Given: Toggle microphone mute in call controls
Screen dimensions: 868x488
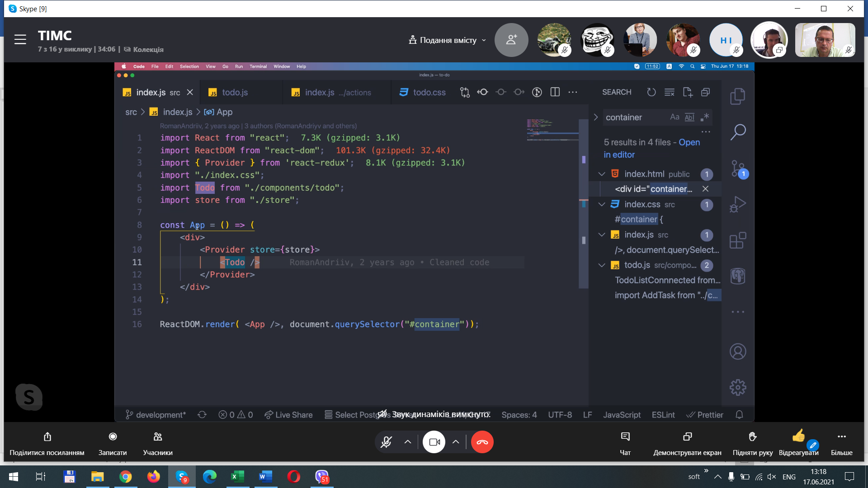Looking at the screenshot, I should point(386,442).
